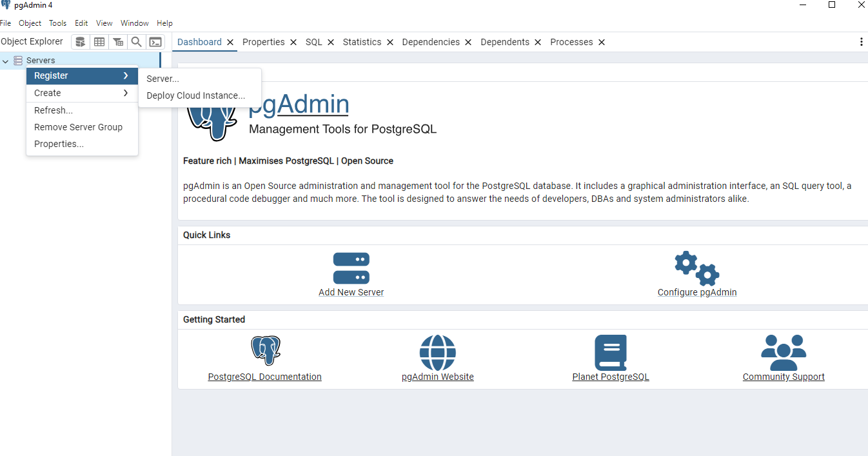868x456 pixels.
Task: Open the Community Support people icon
Action: point(784,352)
